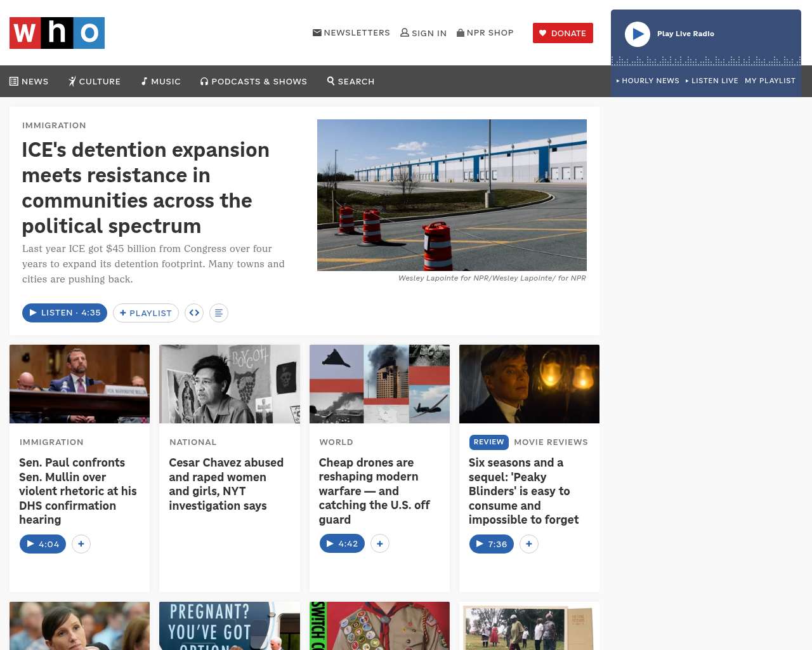
Task: Read Peaky Blinders review headline
Action: click(x=524, y=491)
